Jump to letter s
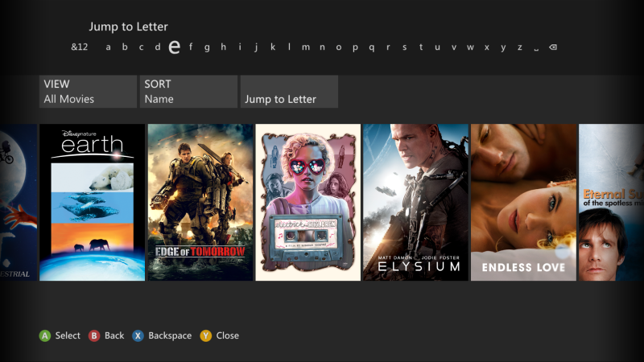Viewport: 644px width, 362px height. 404,47
